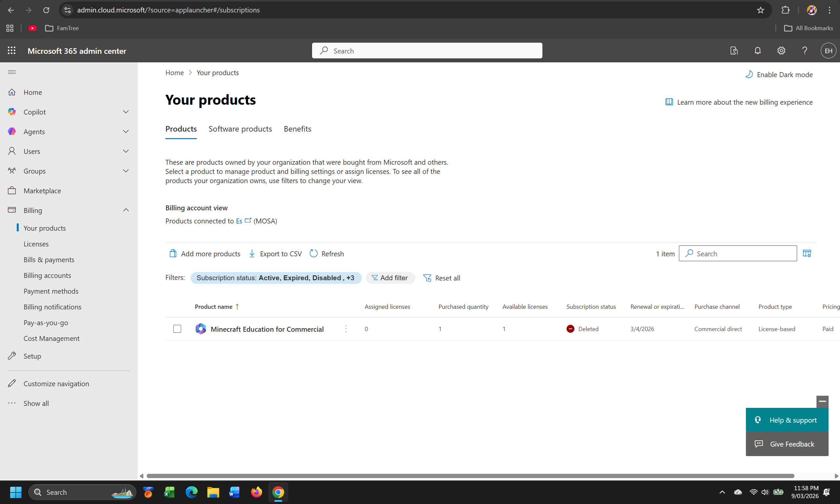Screen dimensions: 840x504
Task: Open the Windows Start menu
Action: [x=16, y=492]
